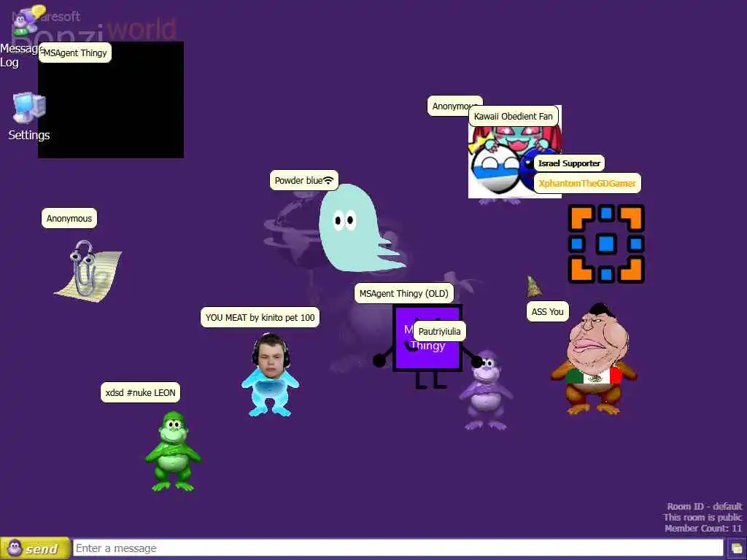Click the Kawaii Obedient Fan nametag

click(x=513, y=116)
